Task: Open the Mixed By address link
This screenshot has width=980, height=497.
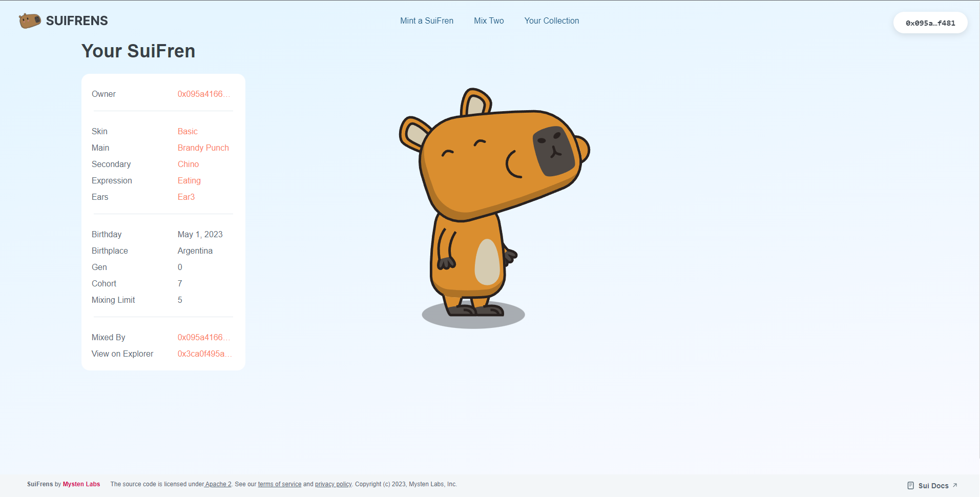Action: tap(203, 338)
